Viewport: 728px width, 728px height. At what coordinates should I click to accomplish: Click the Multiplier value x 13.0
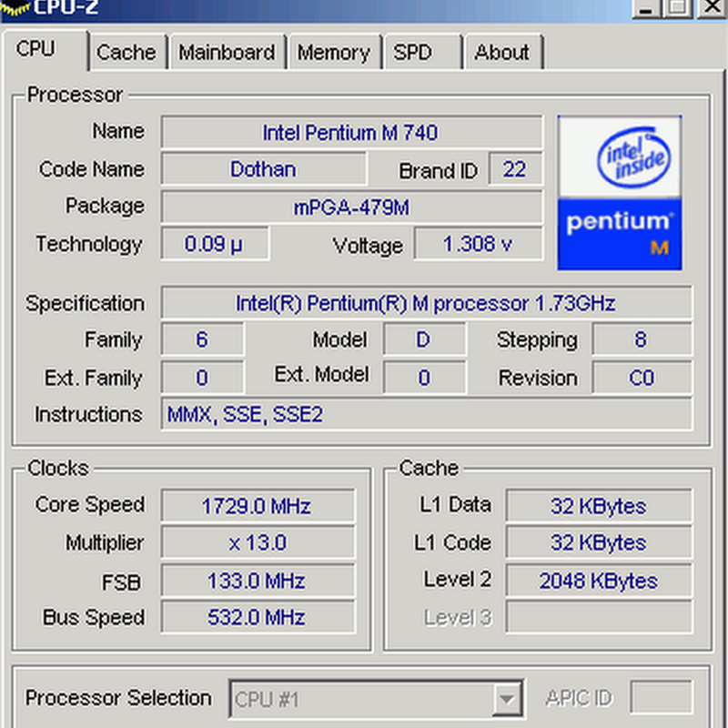point(258,542)
